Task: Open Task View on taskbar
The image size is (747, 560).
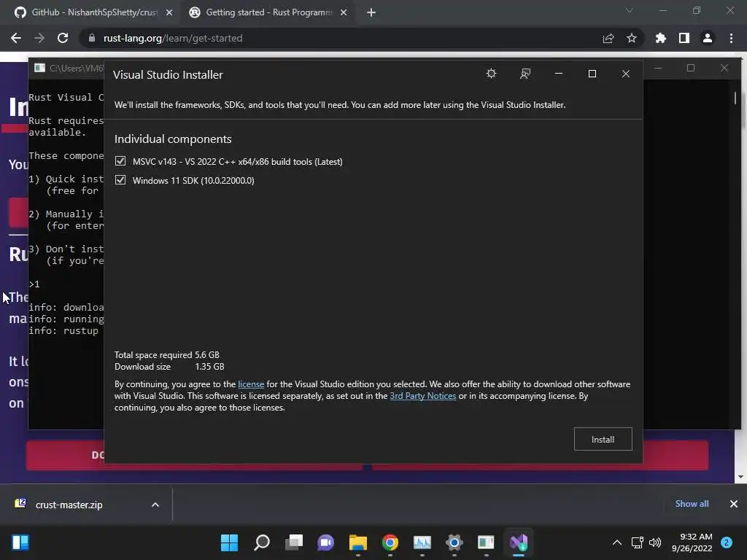Action: tap(294, 542)
